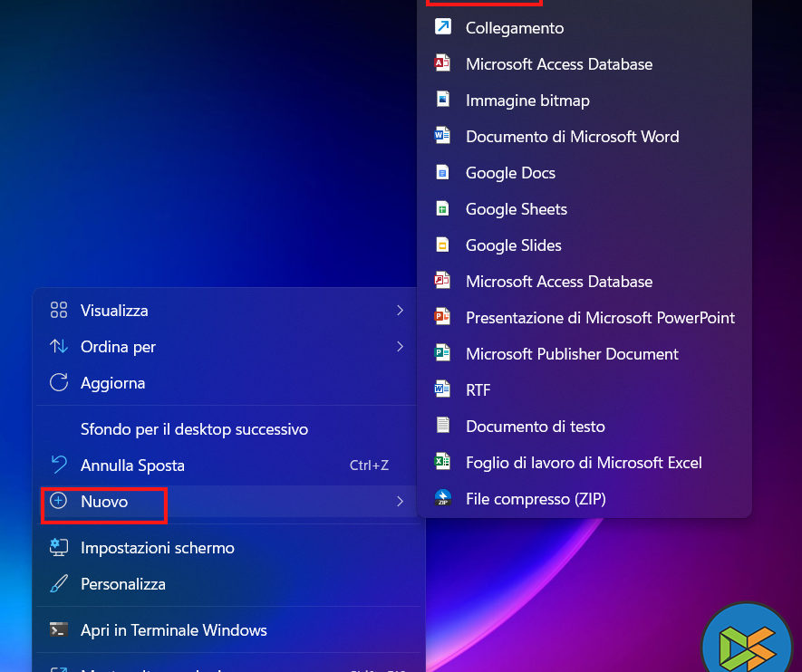Select Sfondo per il desktop successivo
802x672 pixels.
pyautogui.click(x=194, y=429)
